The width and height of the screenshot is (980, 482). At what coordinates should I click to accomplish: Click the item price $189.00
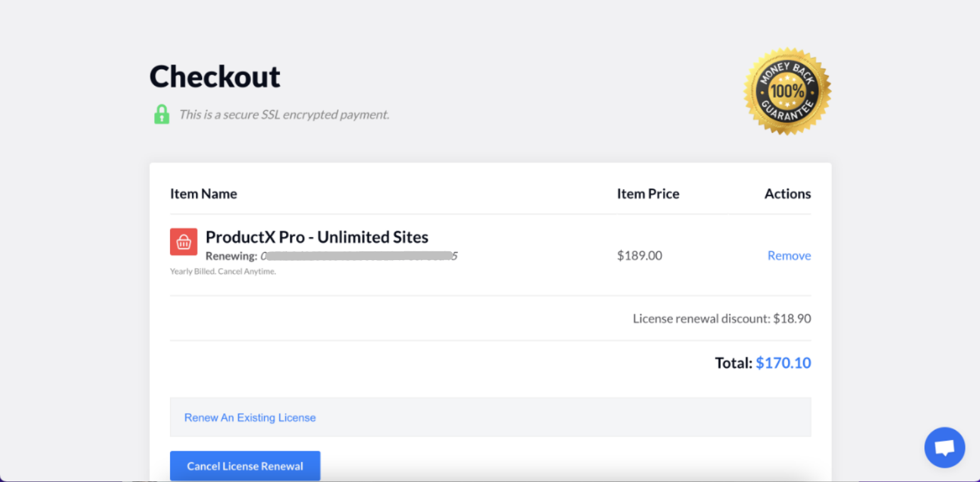639,255
